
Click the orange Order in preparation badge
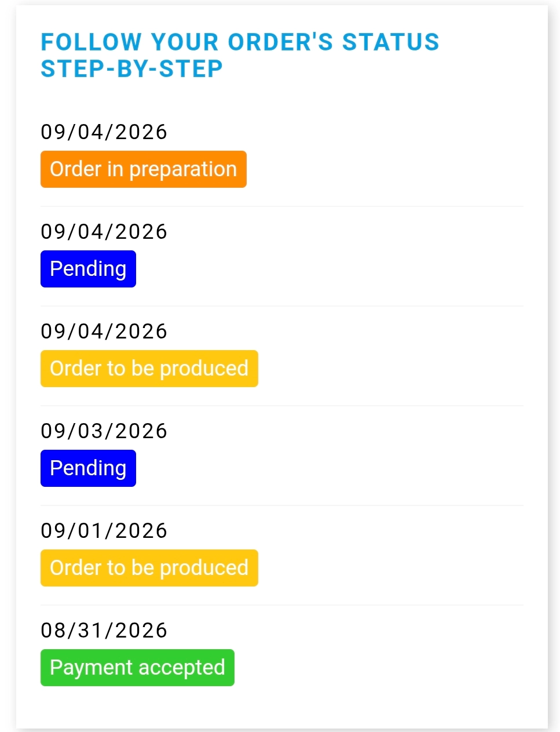144,169
